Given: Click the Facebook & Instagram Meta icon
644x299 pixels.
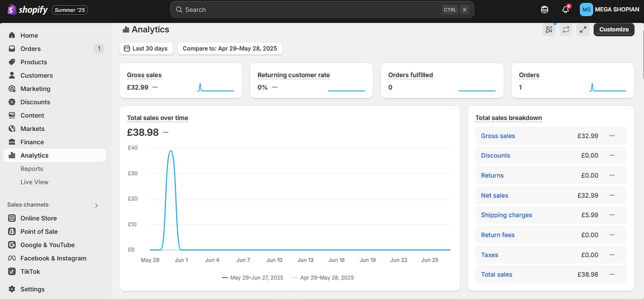Looking at the screenshot, I should tap(12, 258).
